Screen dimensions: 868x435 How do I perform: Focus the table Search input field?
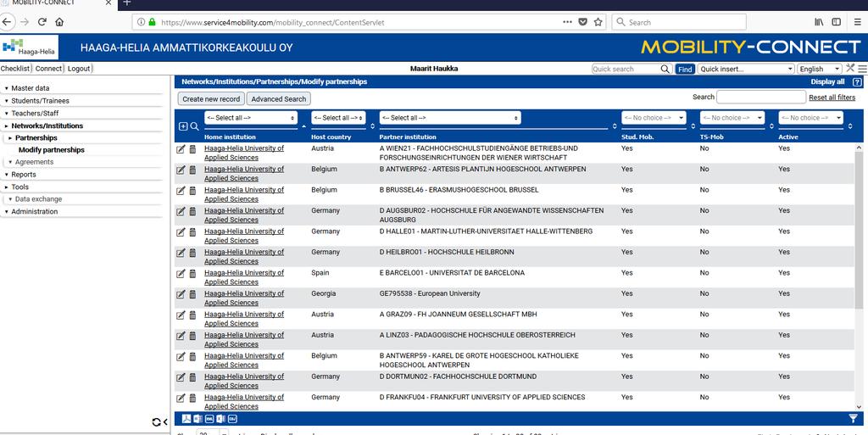[761, 97]
